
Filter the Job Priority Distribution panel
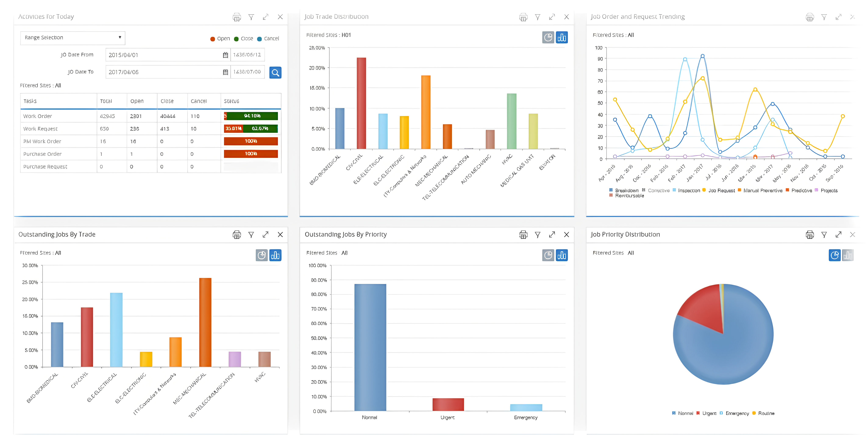tap(824, 235)
